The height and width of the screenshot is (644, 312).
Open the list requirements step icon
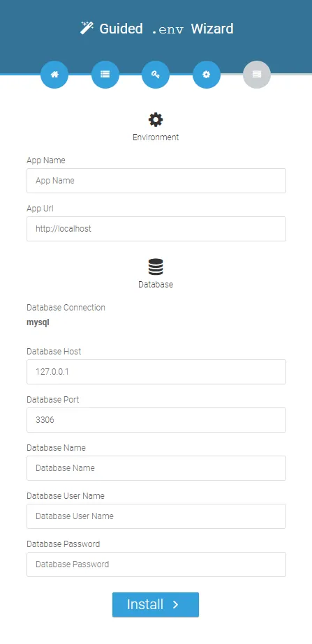(105, 75)
